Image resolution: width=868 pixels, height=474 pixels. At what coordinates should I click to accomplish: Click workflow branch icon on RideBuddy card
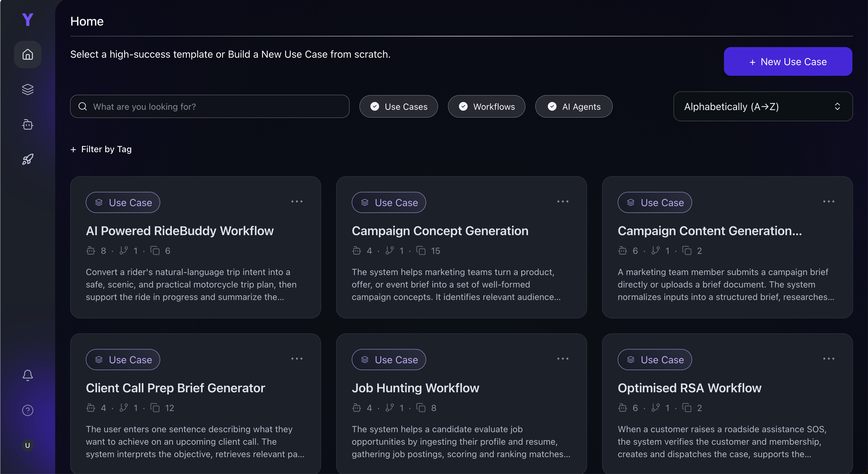tap(124, 250)
